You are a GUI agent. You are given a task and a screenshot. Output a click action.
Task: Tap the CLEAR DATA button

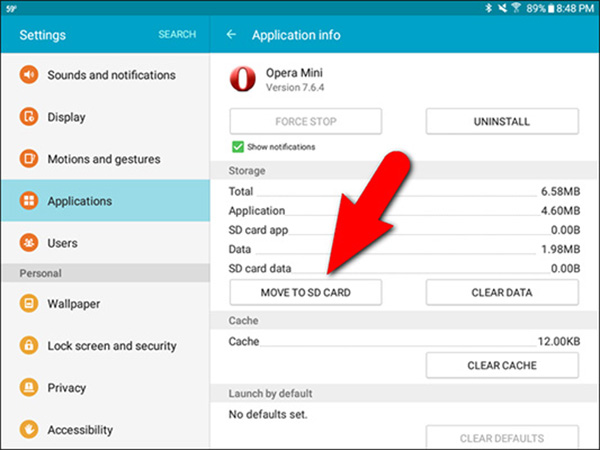click(x=502, y=292)
